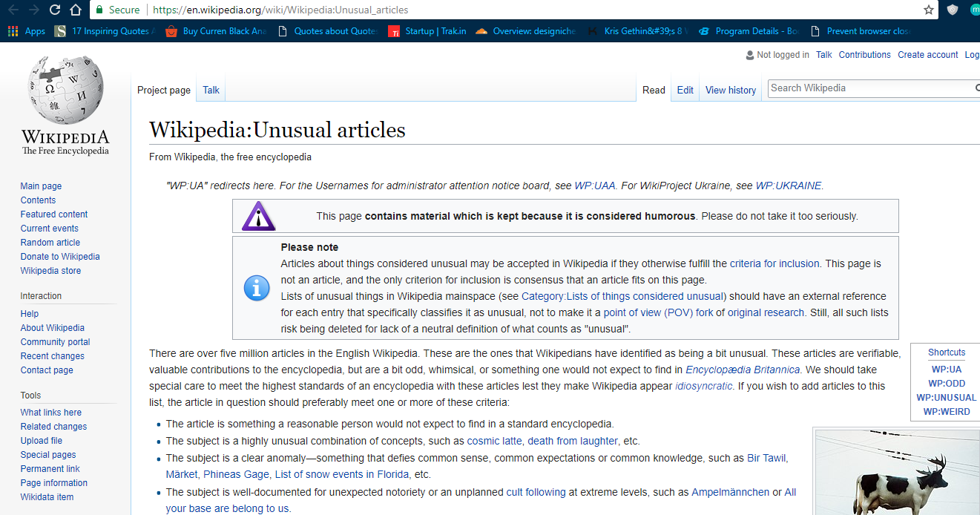The image size is (980, 515).
Task: Open the shield extension icon
Action: (x=953, y=10)
